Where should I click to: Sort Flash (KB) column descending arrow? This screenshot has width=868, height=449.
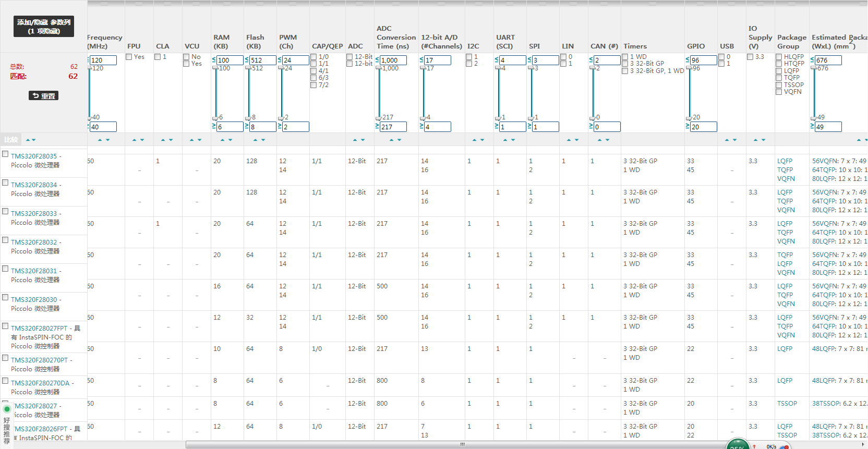click(x=263, y=140)
